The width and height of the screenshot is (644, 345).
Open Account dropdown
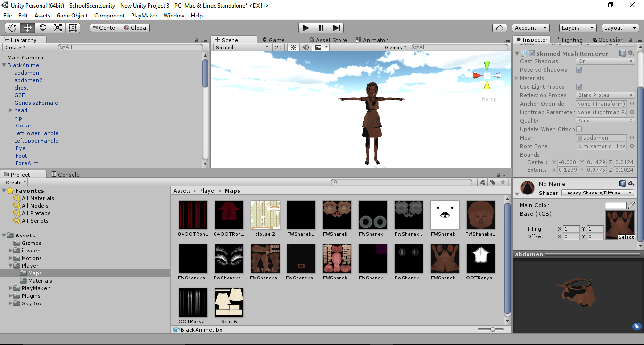pos(530,28)
